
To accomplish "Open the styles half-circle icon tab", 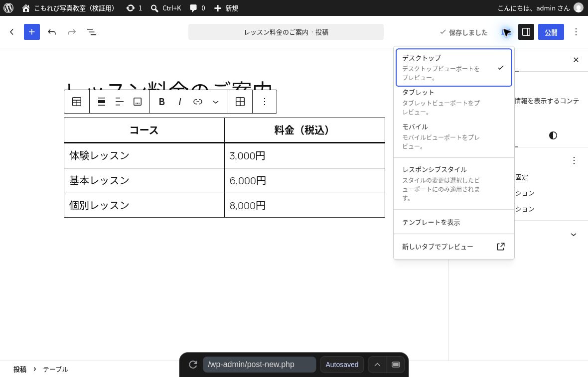I will point(553,135).
